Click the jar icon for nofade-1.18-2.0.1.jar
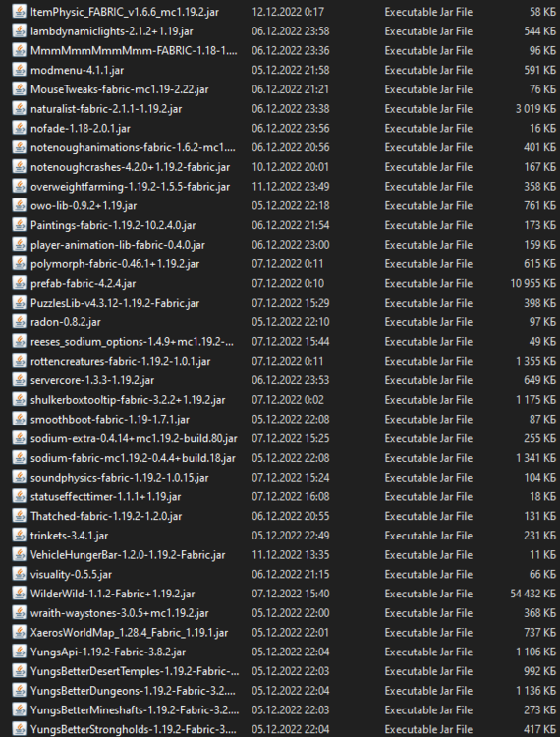The height and width of the screenshot is (737, 560). (19, 129)
